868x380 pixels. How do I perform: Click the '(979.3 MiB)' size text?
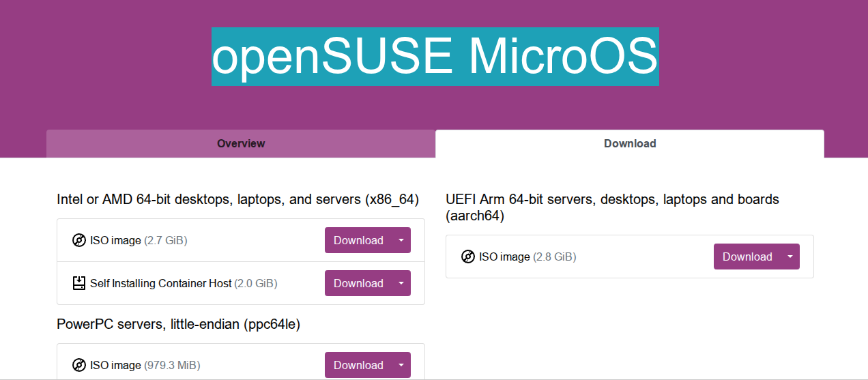172,365
